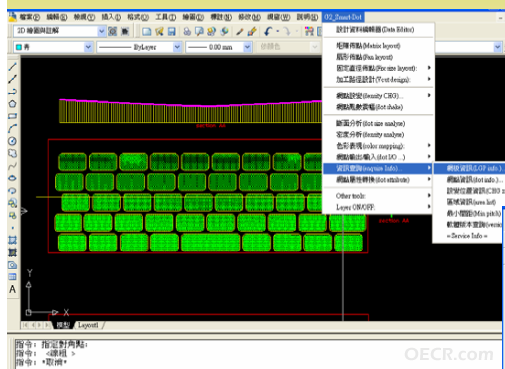This screenshot has height=369, width=505.
Task: Click the Plot Preview icon
Action: 199,31
